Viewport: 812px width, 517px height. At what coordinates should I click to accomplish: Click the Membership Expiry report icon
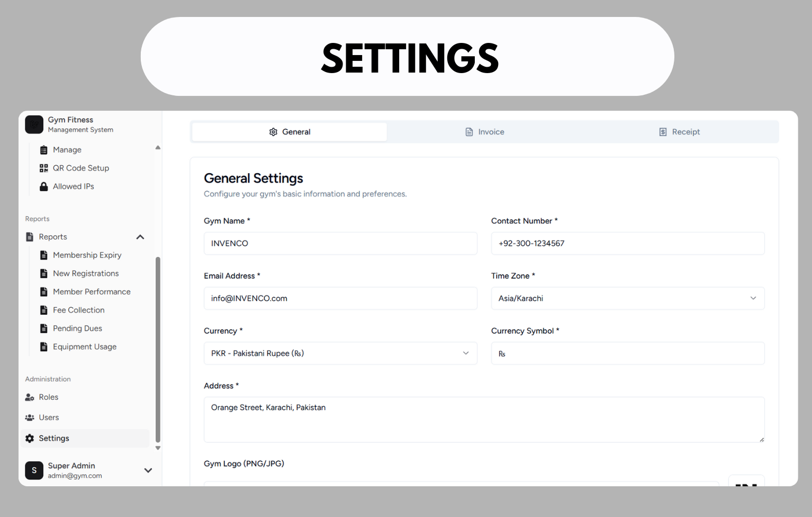click(x=44, y=255)
